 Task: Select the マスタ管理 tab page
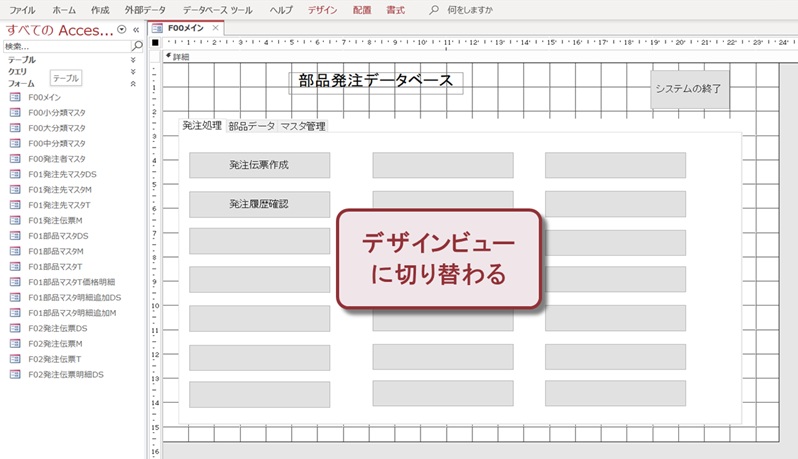click(303, 126)
